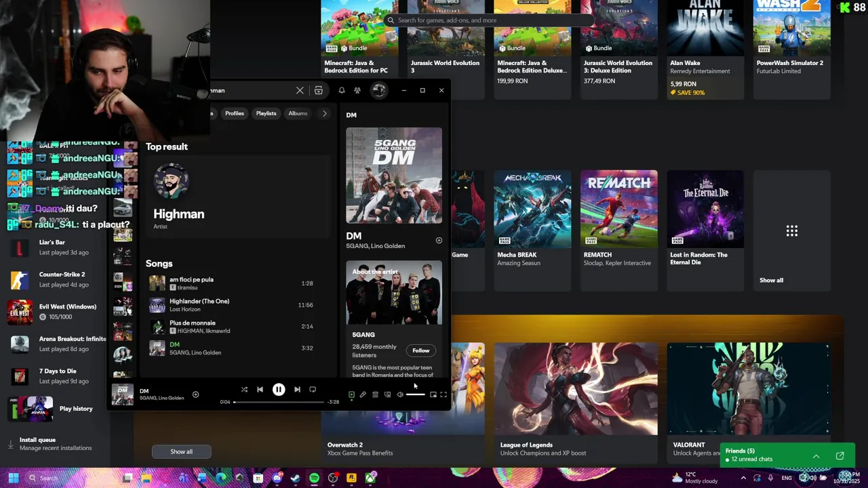Skip to next track
868x488 pixels.
coord(297,390)
